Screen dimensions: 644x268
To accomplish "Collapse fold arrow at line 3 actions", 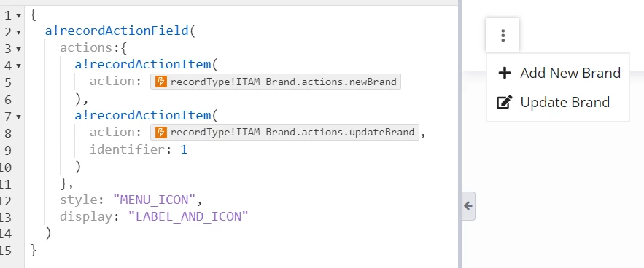I will pyautogui.click(x=18, y=49).
